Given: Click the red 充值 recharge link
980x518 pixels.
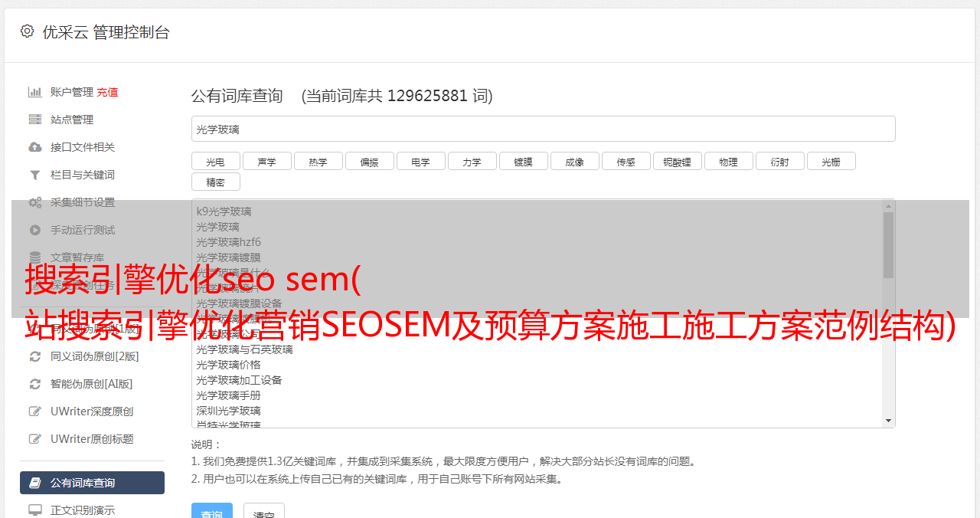Looking at the screenshot, I should pyautogui.click(x=107, y=92).
